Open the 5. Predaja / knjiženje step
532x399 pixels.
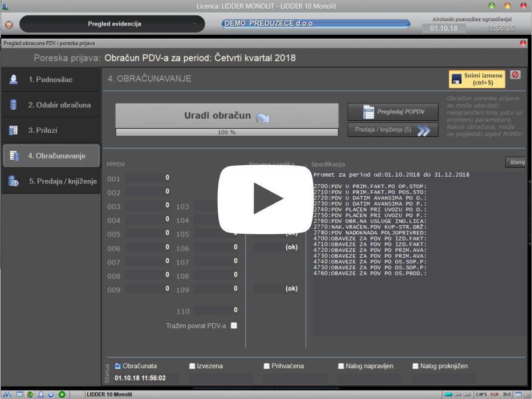[x=51, y=181]
